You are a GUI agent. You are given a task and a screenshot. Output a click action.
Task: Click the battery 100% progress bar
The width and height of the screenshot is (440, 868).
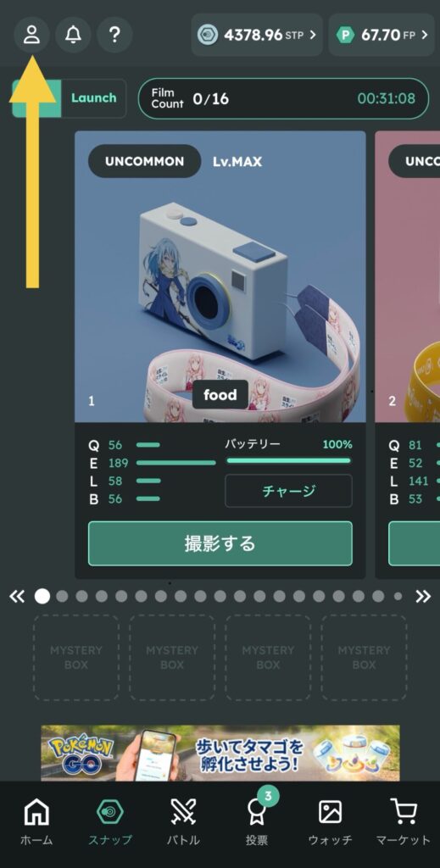(x=288, y=460)
